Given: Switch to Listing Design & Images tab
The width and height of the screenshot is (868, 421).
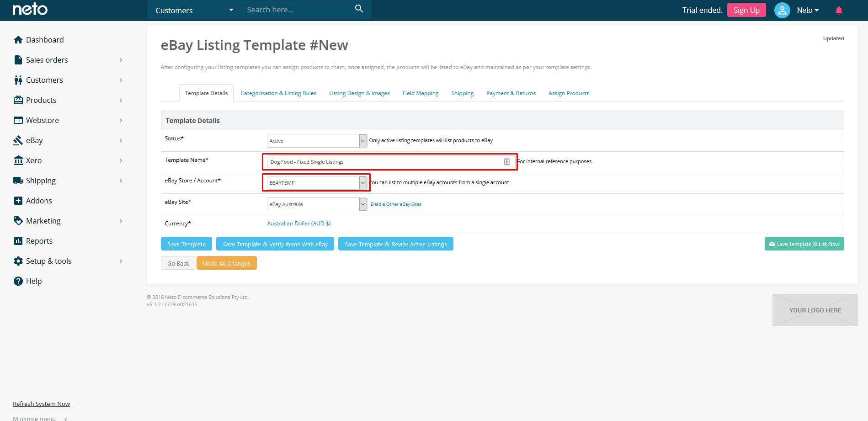Looking at the screenshot, I should [x=359, y=93].
